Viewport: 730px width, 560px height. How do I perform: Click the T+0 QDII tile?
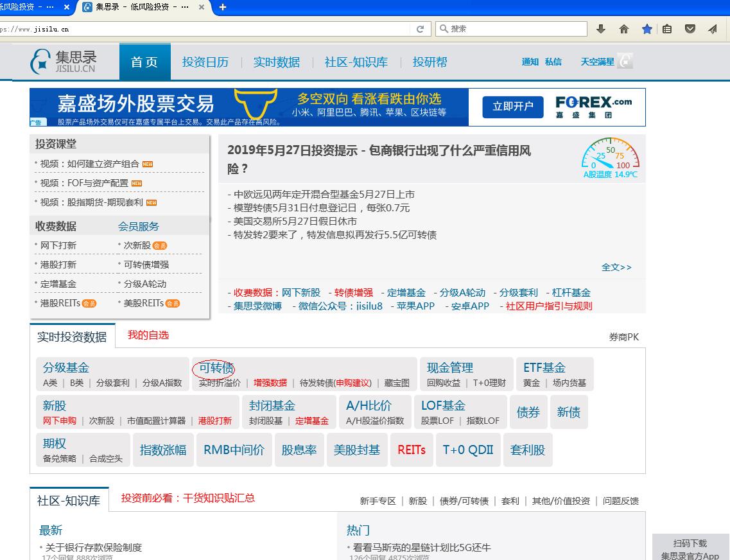click(468, 450)
